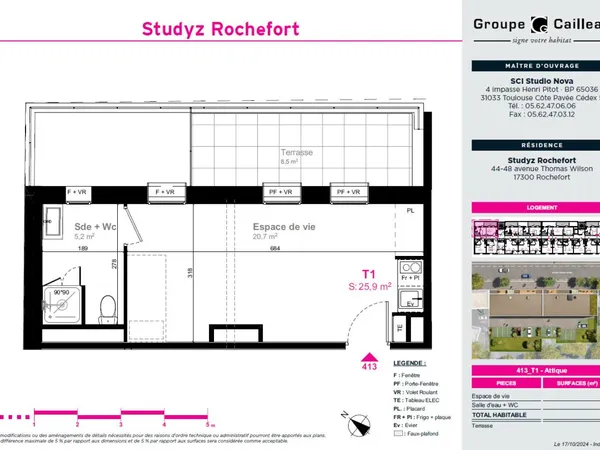Click the pink LOGEMENT header bar
600x450 pixels.
(x=536, y=207)
